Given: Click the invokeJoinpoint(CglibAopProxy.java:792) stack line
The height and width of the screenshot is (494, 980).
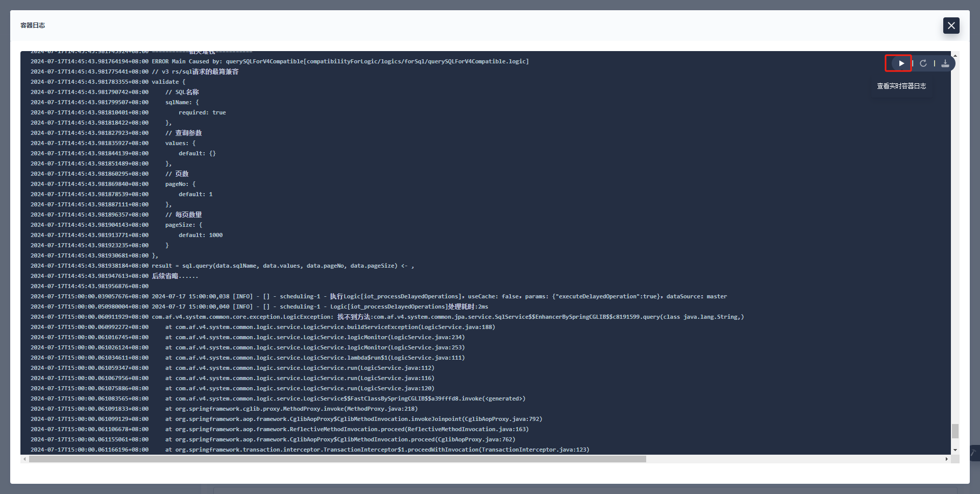Looking at the screenshot, I should pyautogui.click(x=286, y=419).
